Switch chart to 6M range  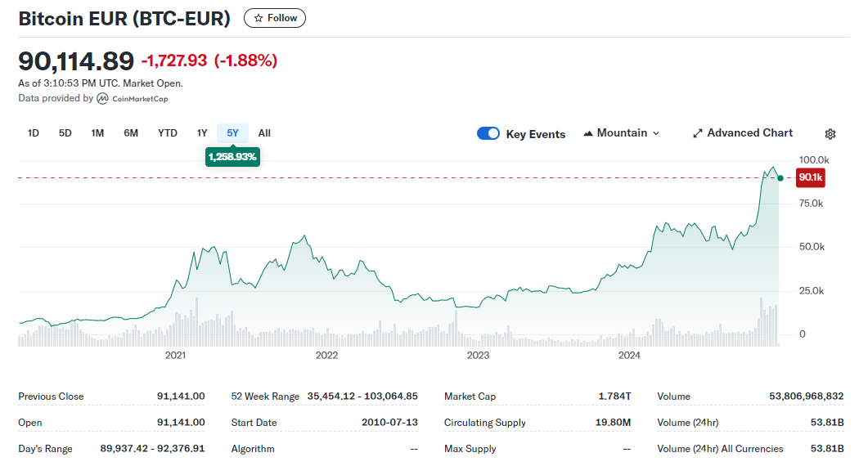tap(131, 133)
